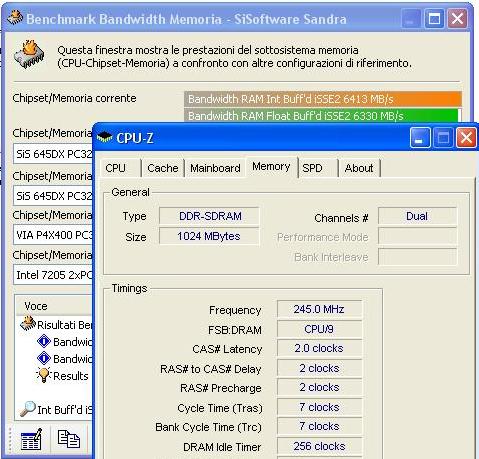Viewport: 479px width, 459px height.
Task: Minimize the CPU-Z window
Action: tap(420, 137)
